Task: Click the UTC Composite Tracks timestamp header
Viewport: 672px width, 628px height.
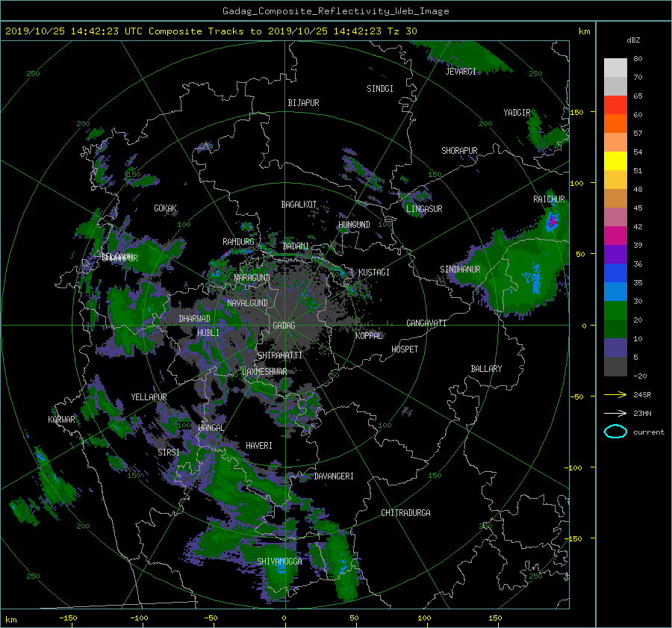Action: click(211, 31)
